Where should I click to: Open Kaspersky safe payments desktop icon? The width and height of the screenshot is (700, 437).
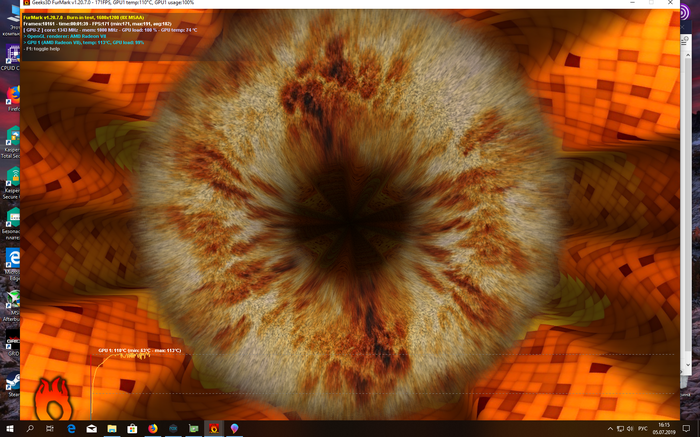[x=12, y=223]
